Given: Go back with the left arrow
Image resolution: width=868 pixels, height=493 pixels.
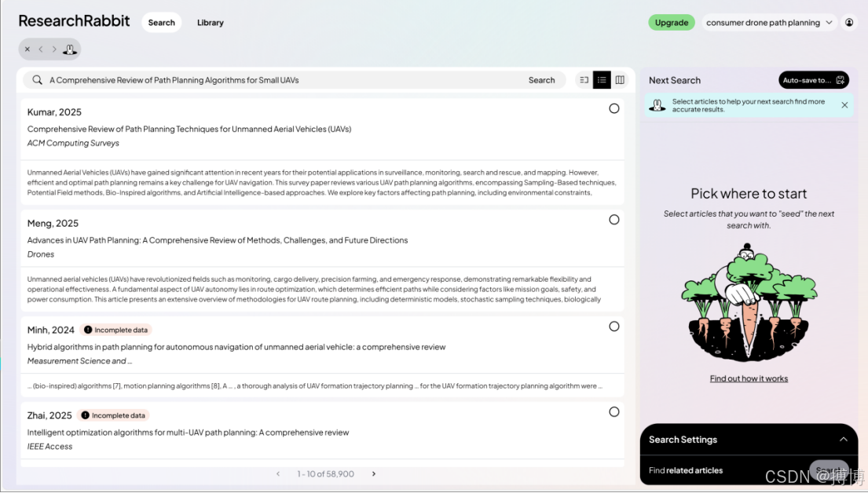Looking at the screenshot, I should pyautogui.click(x=41, y=49).
